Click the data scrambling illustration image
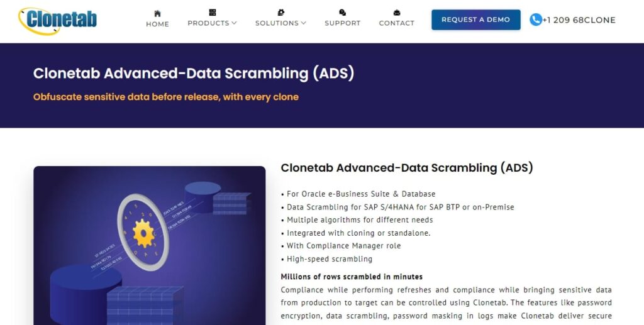644x325 pixels. pos(150,245)
